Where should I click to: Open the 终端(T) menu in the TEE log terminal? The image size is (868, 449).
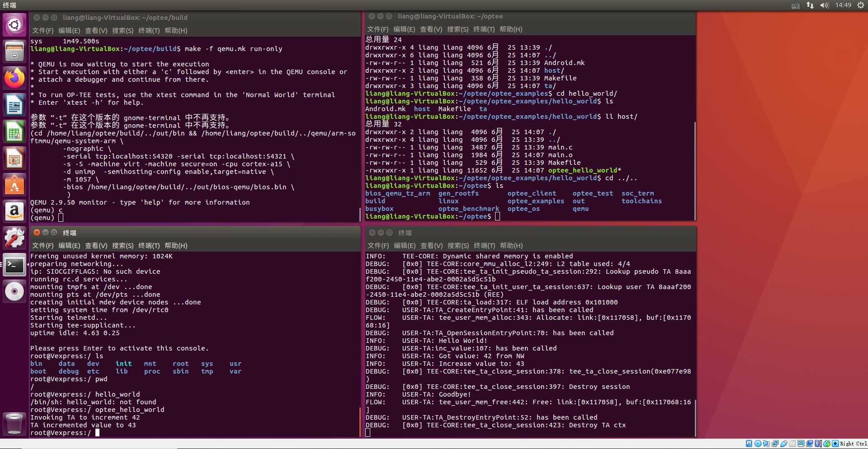484,246
